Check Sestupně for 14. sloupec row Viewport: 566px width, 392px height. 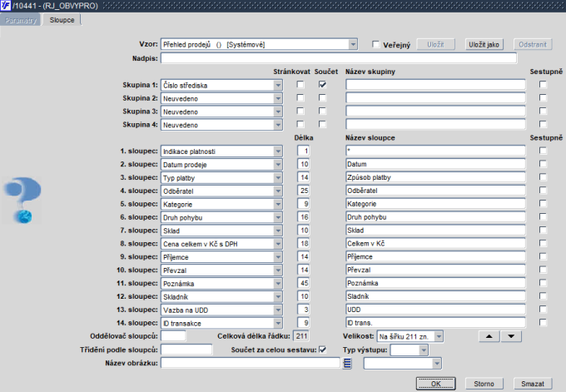click(x=543, y=322)
